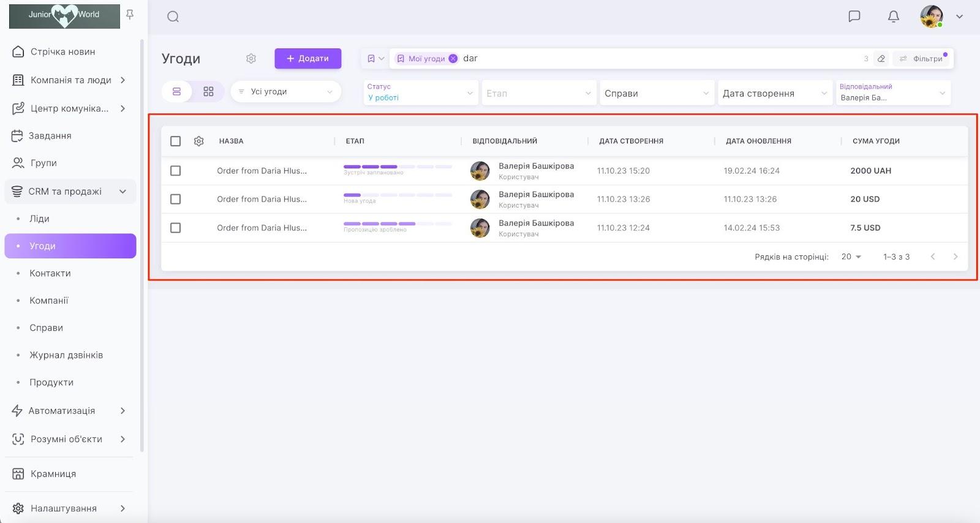Click stage progress bar of 20 USD deal

(x=398, y=195)
